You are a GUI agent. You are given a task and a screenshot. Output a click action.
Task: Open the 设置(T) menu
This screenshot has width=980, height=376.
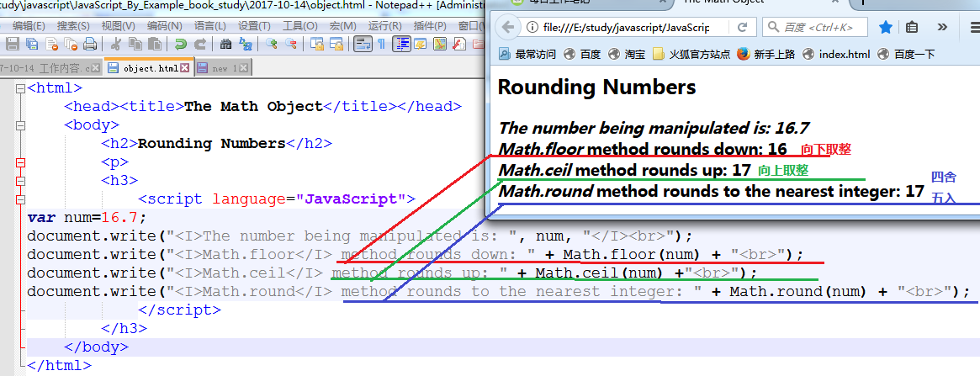[x=254, y=25]
